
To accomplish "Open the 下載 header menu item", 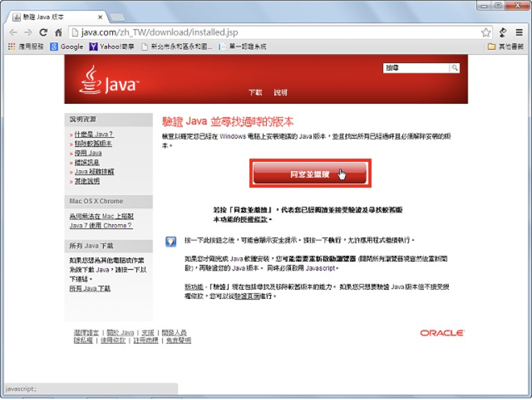I will point(255,93).
